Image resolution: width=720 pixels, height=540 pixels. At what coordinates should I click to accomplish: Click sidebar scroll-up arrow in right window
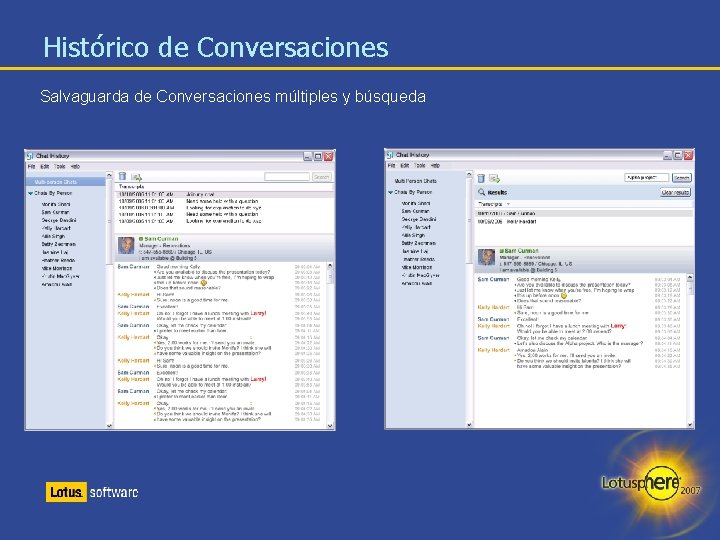point(469,174)
